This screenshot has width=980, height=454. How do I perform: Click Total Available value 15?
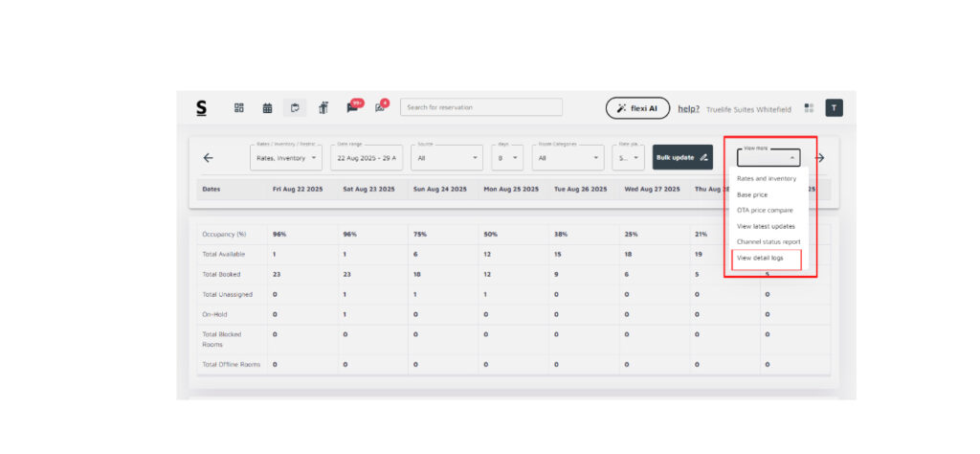558,255
